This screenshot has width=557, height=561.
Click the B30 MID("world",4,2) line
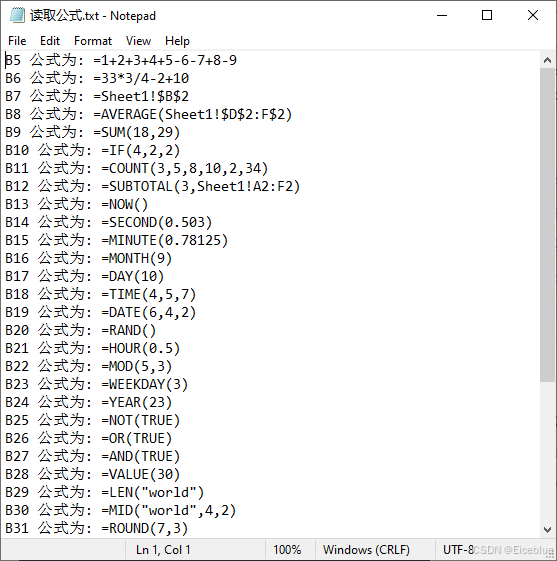pos(121,510)
